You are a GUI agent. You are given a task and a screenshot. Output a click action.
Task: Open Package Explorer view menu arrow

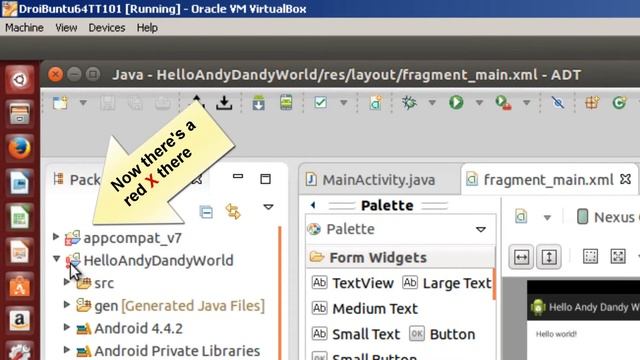pos(268,207)
